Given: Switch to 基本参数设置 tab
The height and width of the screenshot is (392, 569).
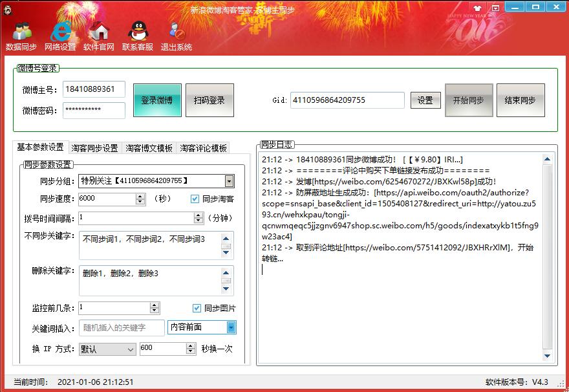Looking at the screenshot, I should [x=40, y=147].
